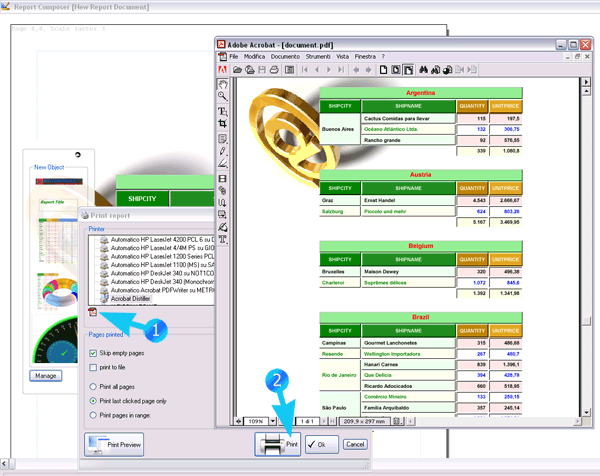Click Cancel in Print report dialog
Screen dimensions: 600x476
(x=355, y=444)
